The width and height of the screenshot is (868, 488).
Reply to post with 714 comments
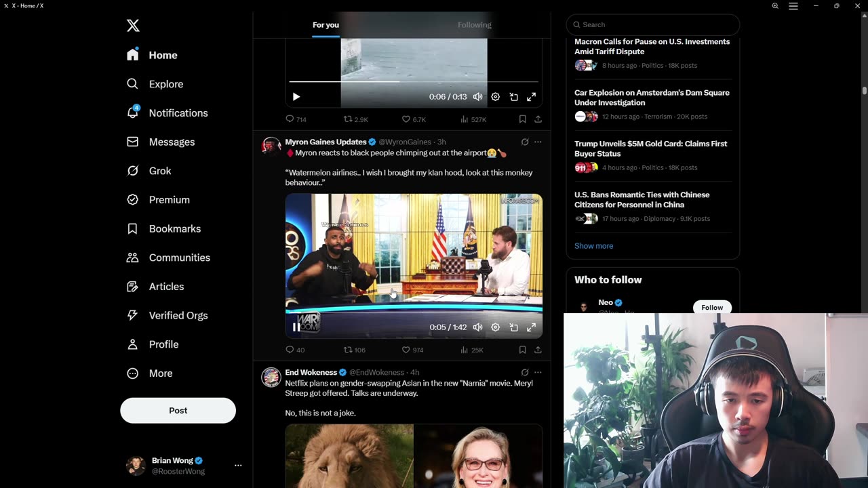pyautogui.click(x=296, y=119)
